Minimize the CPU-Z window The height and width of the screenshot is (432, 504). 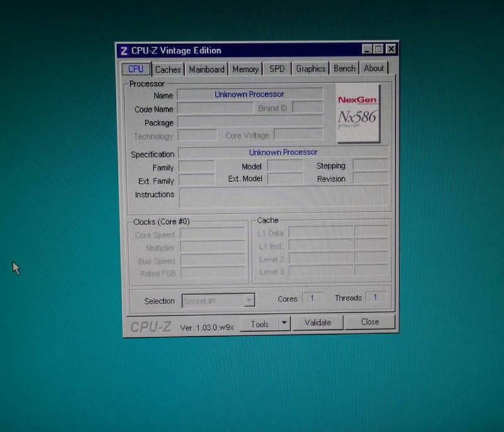(367, 49)
